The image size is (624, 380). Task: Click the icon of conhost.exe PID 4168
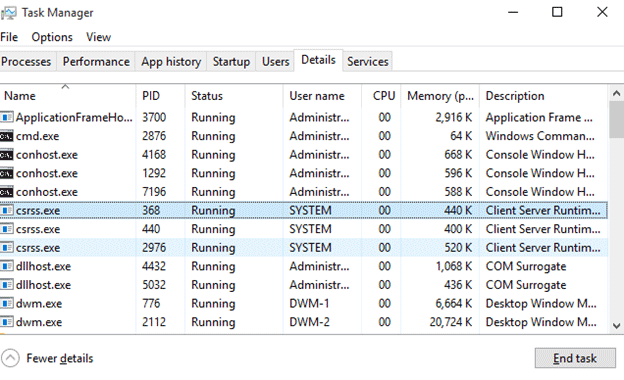point(6,155)
